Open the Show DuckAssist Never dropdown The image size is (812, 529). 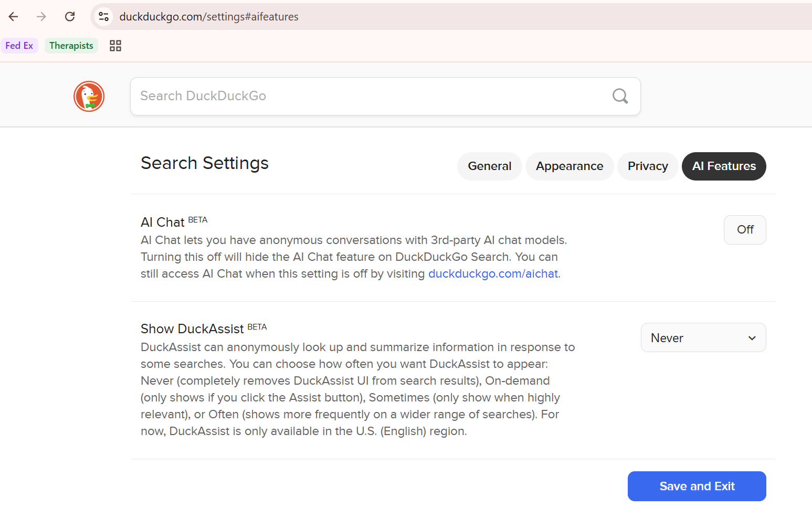pyautogui.click(x=703, y=337)
